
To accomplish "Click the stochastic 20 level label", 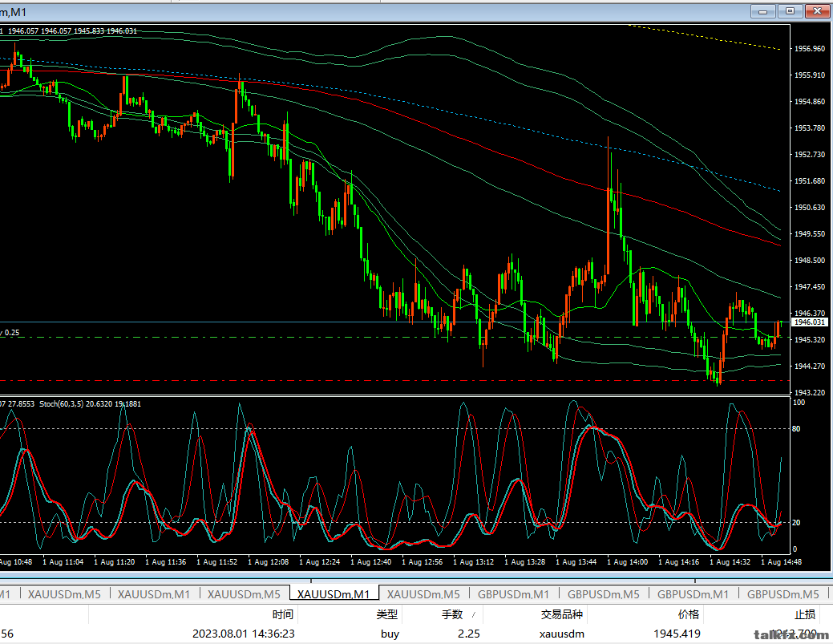I will click(x=796, y=522).
